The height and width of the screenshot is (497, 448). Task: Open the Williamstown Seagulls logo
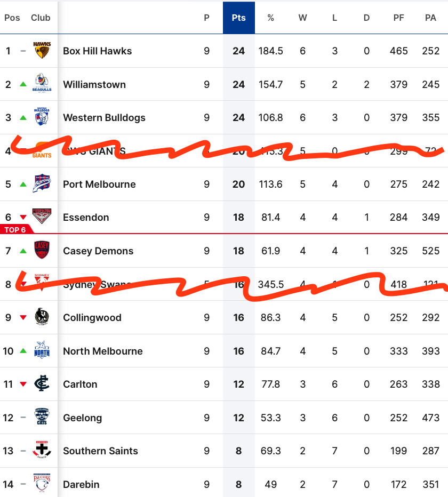[42, 83]
